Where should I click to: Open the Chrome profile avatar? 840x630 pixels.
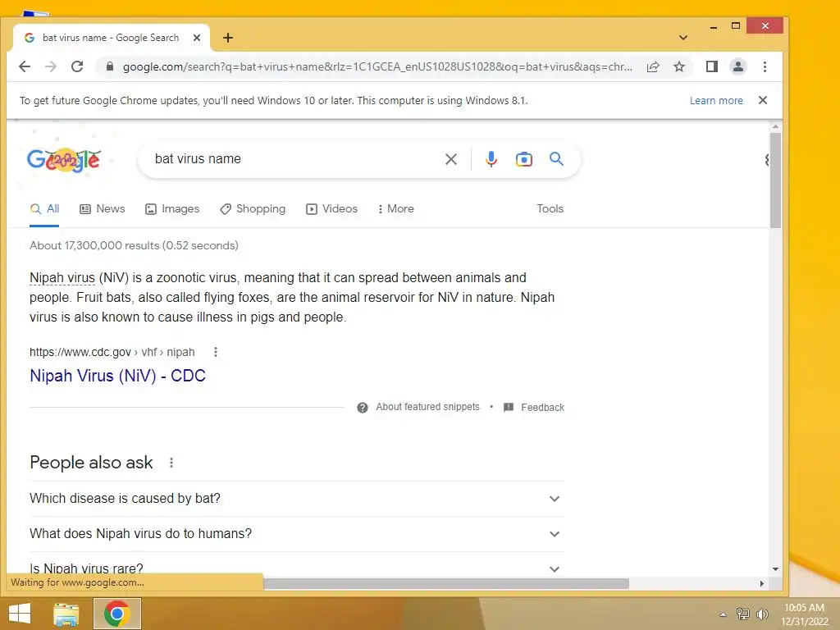tap(738, 66)
